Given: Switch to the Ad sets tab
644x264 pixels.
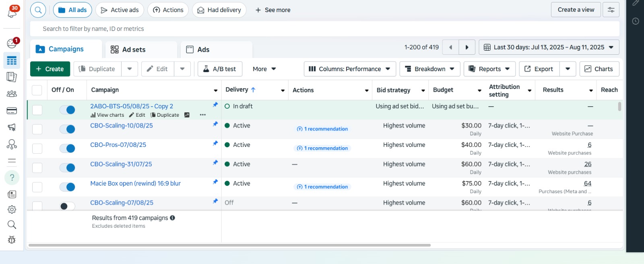Looking at the screenshot, I should click(141, 49).
